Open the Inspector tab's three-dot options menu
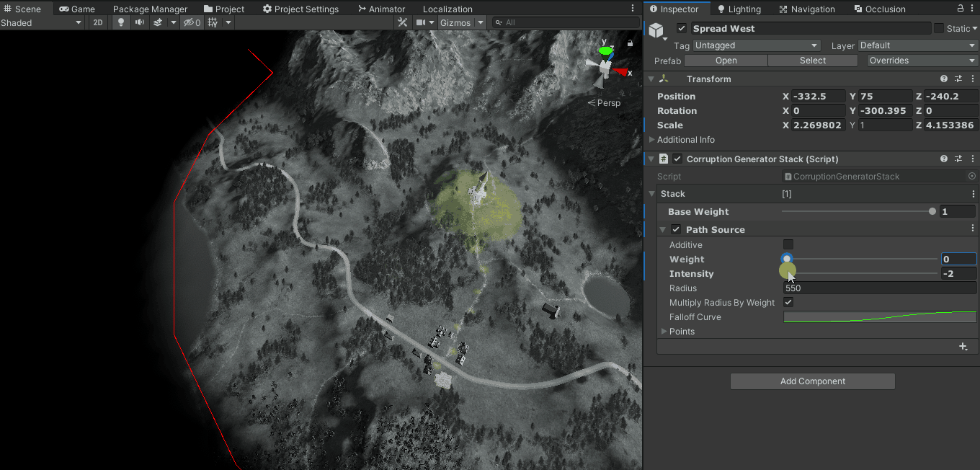This screenshot has height=470, width=980. pos(972,9)
